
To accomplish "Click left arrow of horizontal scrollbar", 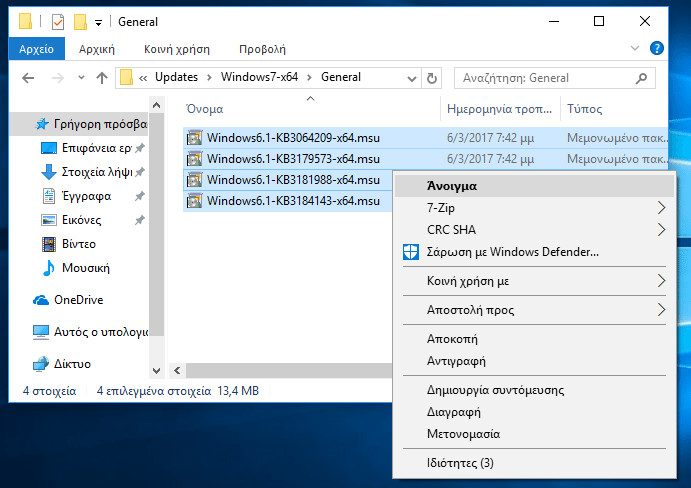I will [177, 370].
